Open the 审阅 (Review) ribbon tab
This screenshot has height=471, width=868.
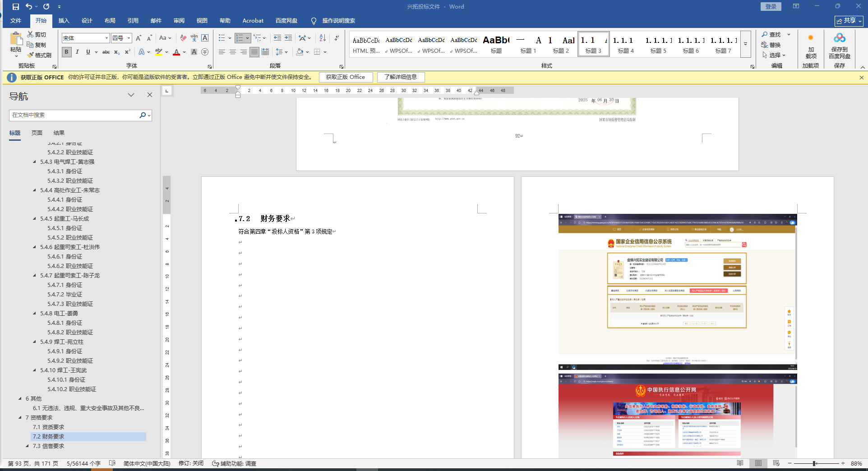pos(179,21)
